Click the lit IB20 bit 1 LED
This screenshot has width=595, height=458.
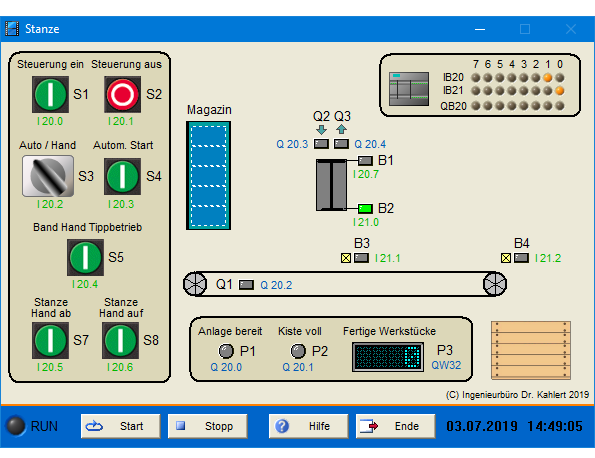pos(548,78)
